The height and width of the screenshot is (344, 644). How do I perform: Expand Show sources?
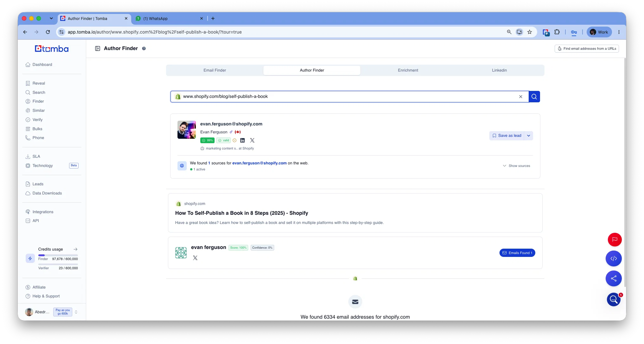516,166
